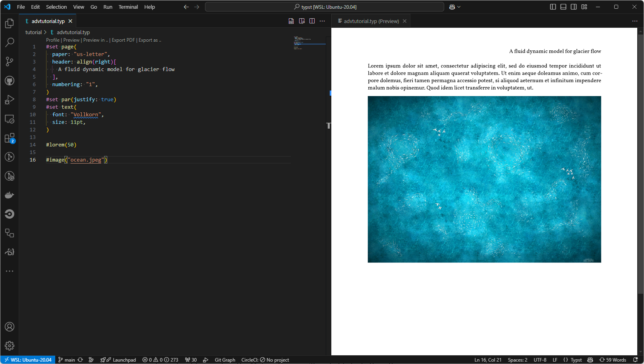
Task: Toggle the secondary sidebar
Action: click(573, 7)
